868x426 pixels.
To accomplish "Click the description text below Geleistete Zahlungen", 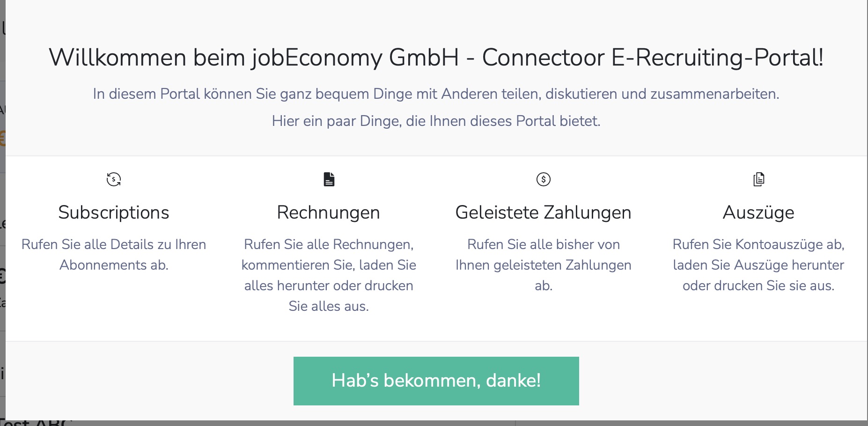I will click(544, 265).
